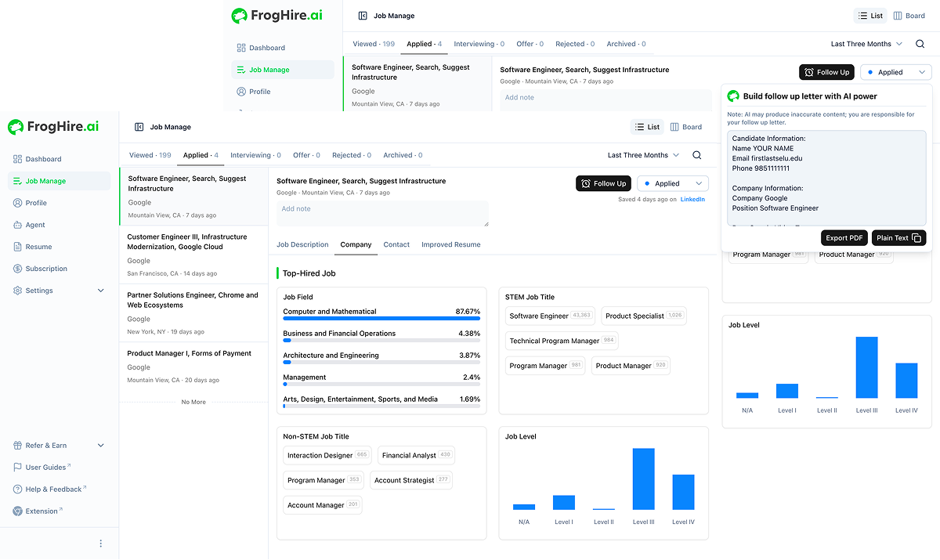Open the Improved Resume tab
The width and height of the screenshot is (940, 560).
(450, 244)
